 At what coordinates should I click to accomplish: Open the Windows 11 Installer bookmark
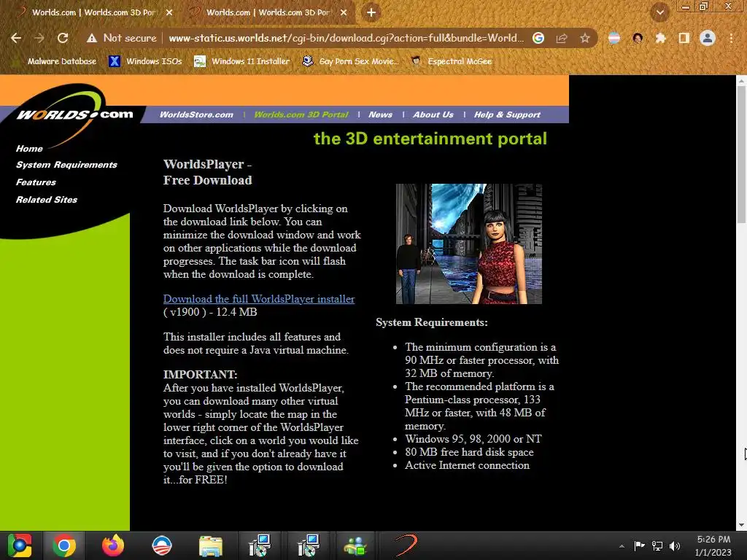click(x=242, y=61)
